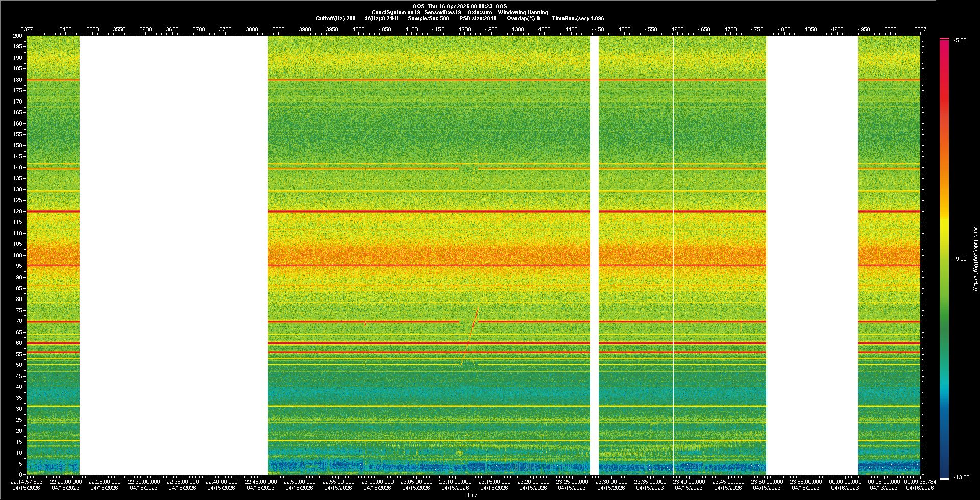Screen dimensions: 980x500
Task: Click the df(Hz):0.2441 header text
Action: [x=382, y=19]
